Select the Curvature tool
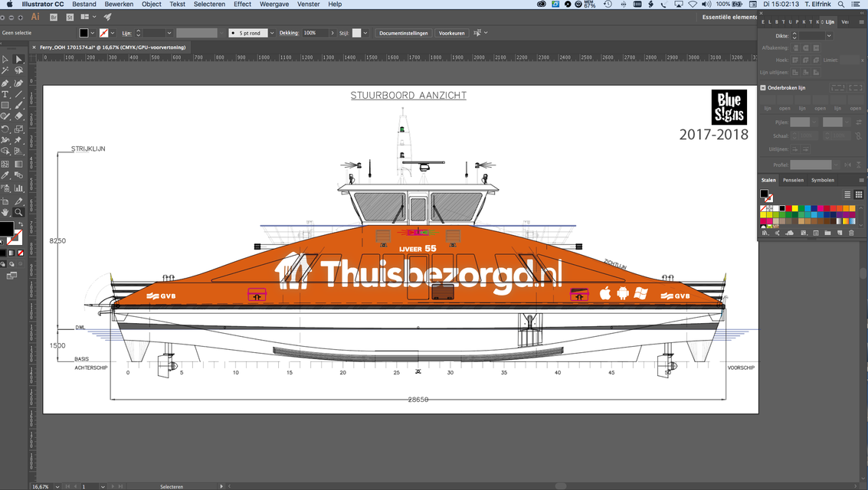Image resolution: width=868 pixels, height=490 pixels. (18, 83)
